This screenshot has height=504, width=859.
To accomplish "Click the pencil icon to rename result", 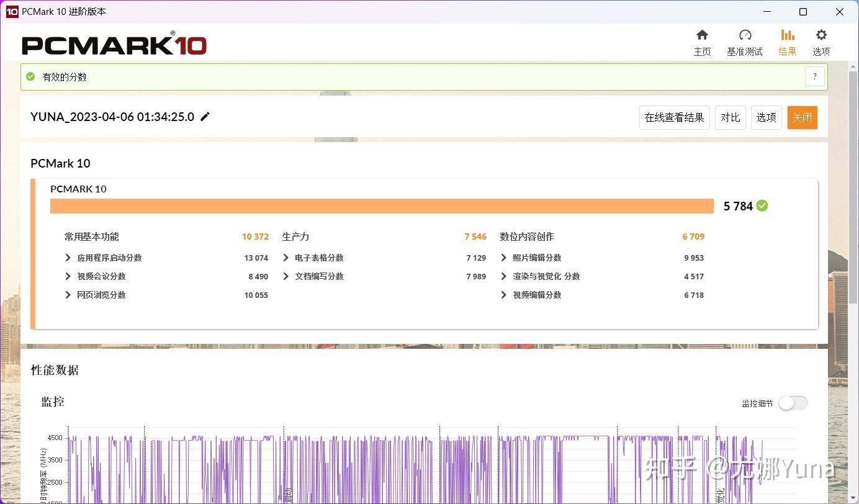I will 205,117.
